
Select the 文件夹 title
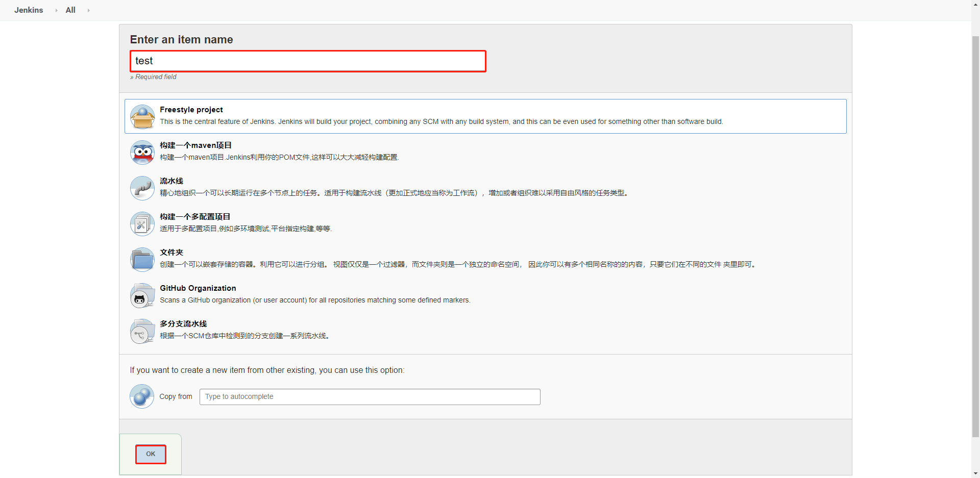coord(171,253)
